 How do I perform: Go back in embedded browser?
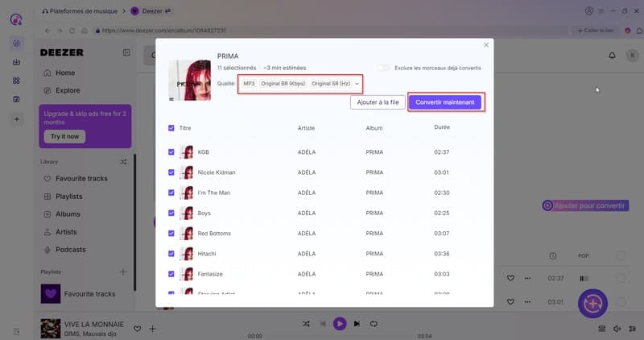[47, 31]
